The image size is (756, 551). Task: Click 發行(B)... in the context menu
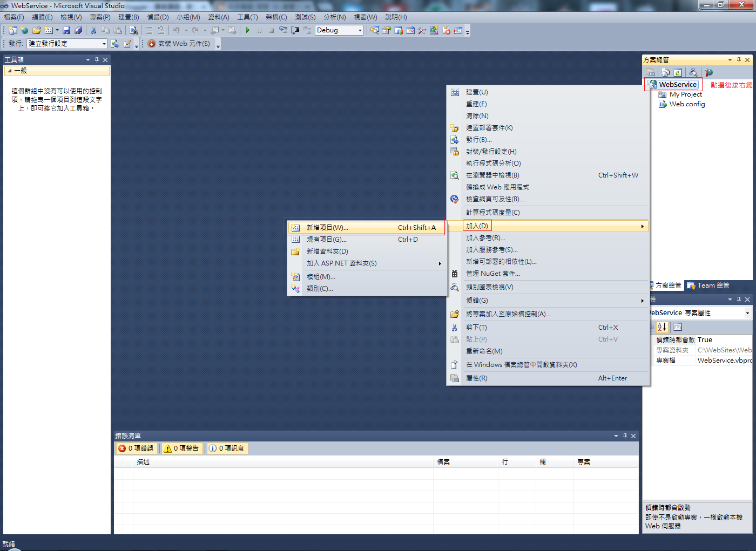point(548,140)
